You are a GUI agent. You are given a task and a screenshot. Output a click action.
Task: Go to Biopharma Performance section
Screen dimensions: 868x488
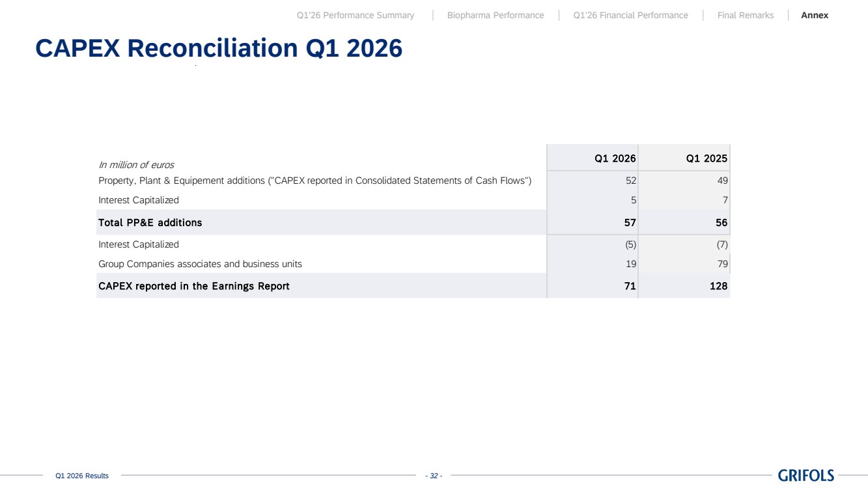pos(496,15)
